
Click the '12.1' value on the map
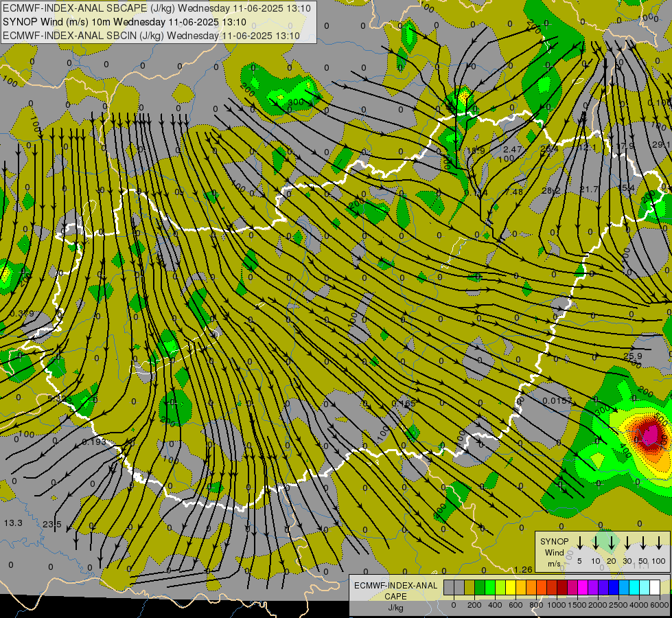point(587,148)
